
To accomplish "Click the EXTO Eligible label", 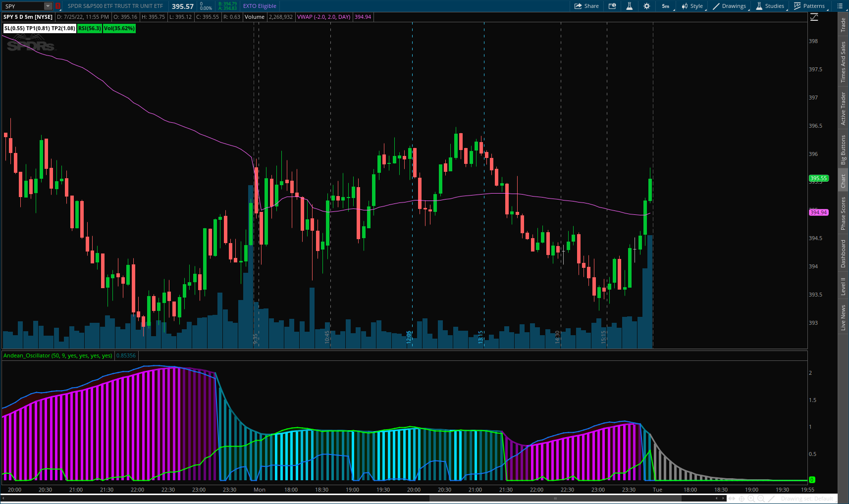I will click(x=260, y=6).
